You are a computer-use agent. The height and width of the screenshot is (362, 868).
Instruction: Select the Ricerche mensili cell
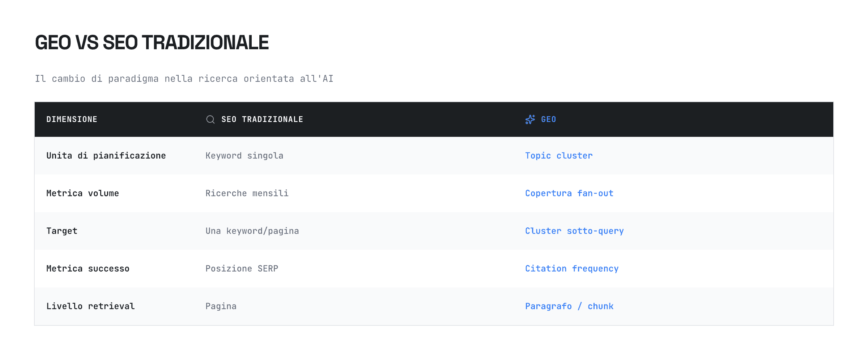coord(247,193)
